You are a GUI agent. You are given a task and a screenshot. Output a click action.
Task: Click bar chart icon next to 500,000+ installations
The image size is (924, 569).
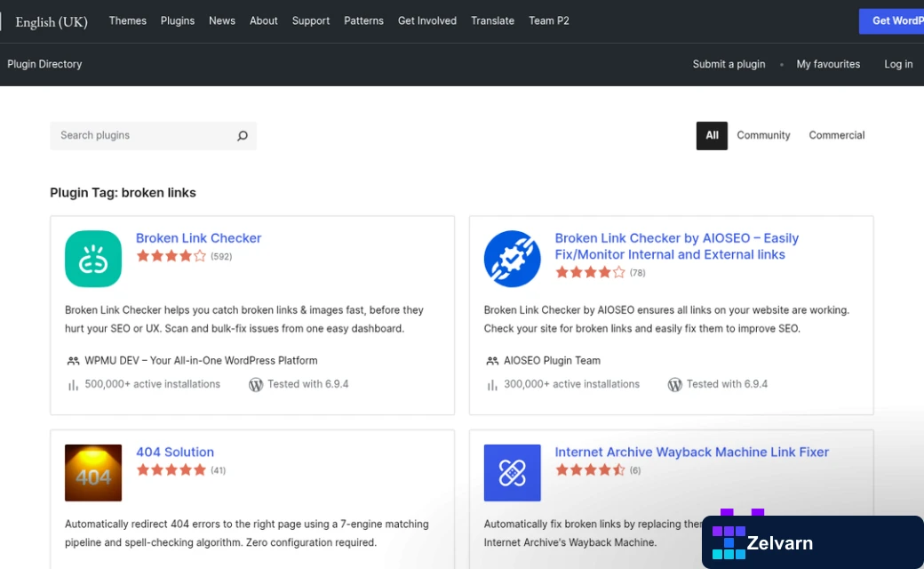point(73,385)
